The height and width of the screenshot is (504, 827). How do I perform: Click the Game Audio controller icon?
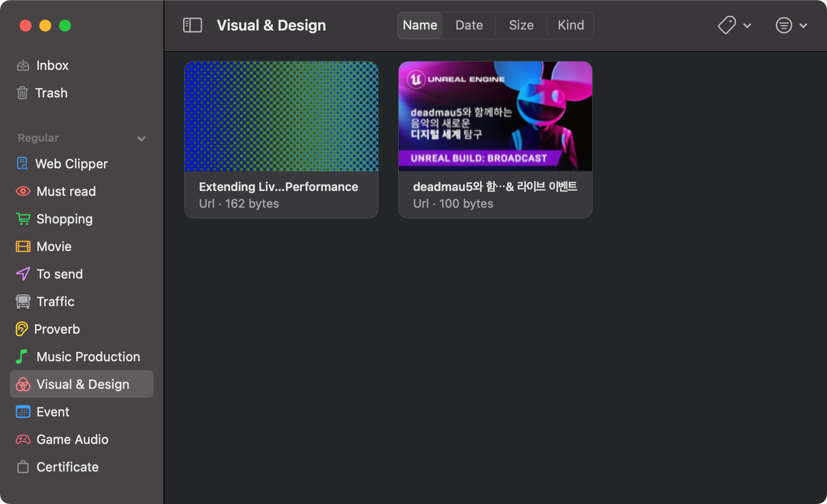[23, 439]
